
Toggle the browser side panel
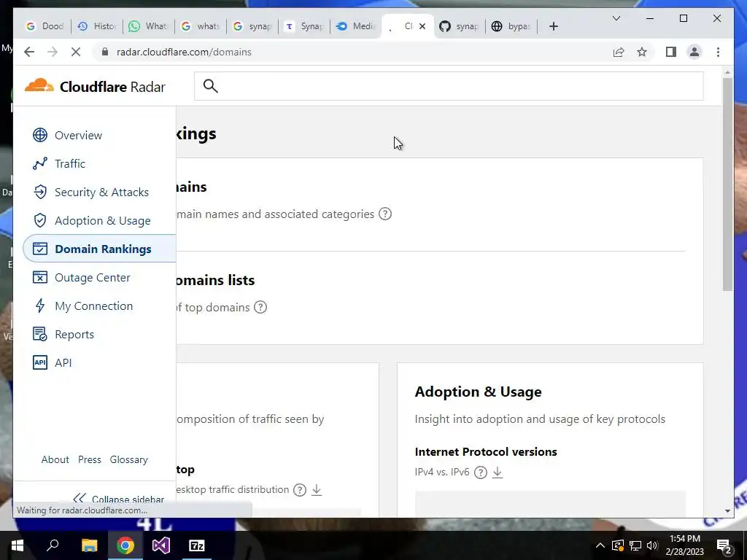point(671,52)
